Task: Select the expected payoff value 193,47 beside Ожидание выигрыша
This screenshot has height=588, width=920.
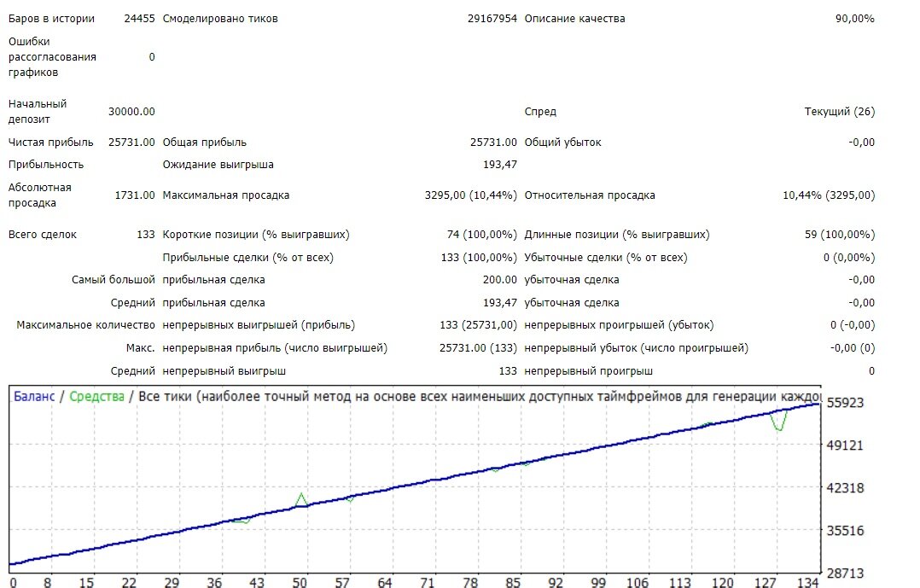Action: pos(500,165)
